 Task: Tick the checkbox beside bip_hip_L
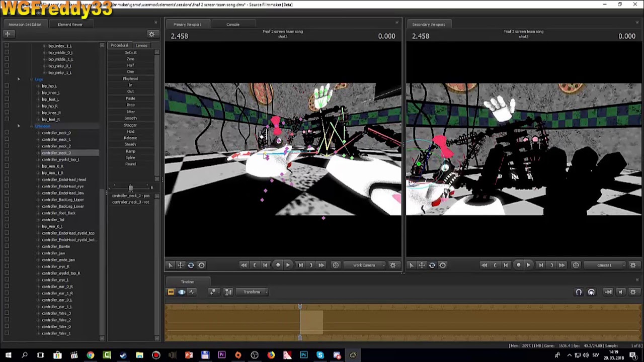point(7,86)
